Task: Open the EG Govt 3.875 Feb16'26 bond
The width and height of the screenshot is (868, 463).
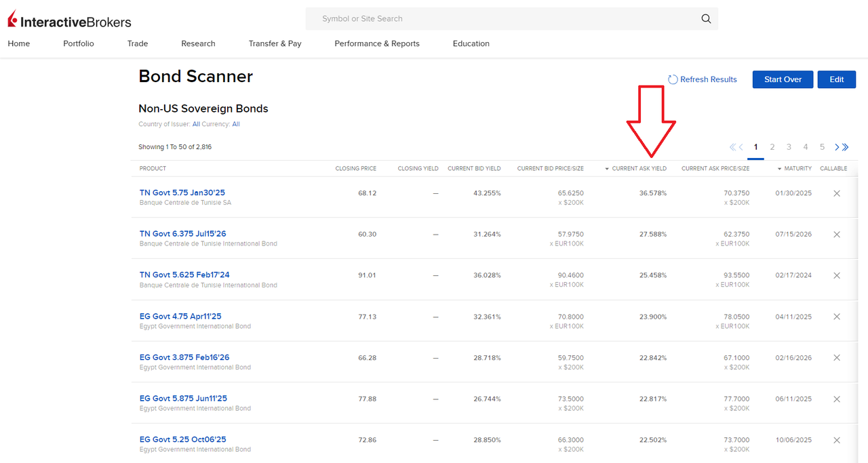Action: (184, 357)
